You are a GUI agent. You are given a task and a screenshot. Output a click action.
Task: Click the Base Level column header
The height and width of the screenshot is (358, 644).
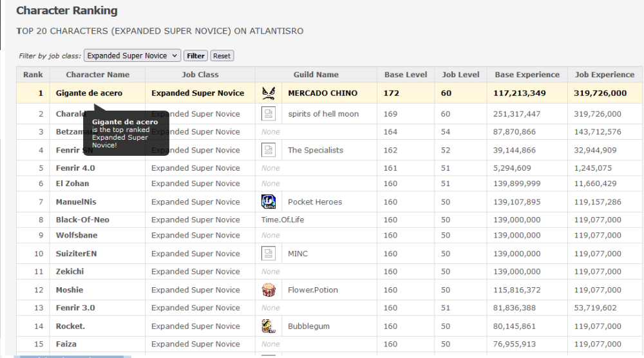coord(406,75)
